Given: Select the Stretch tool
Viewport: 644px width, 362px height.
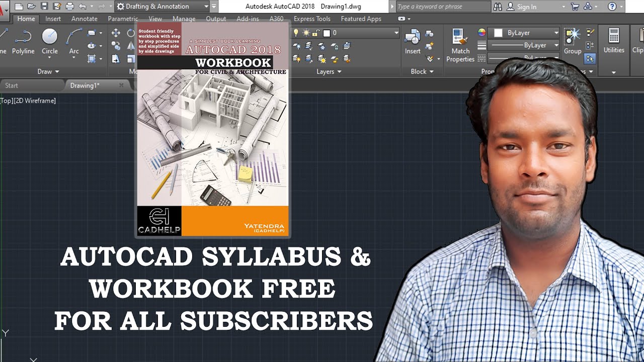Looking at the screenshot, I should [x=116, y=59].
